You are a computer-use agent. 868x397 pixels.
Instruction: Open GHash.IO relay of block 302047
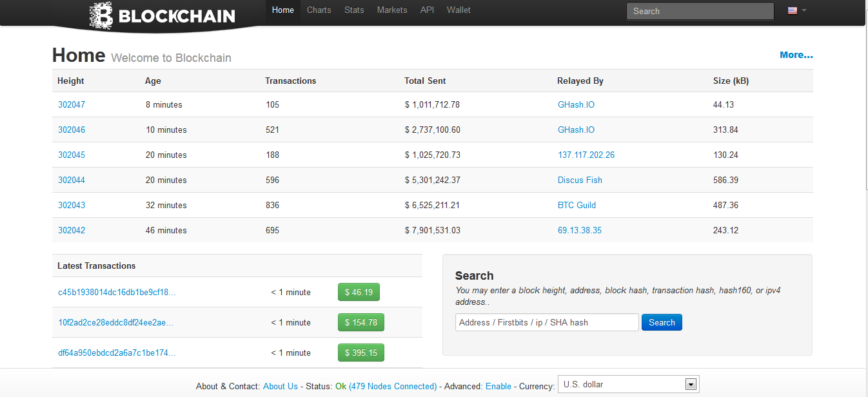576,104
